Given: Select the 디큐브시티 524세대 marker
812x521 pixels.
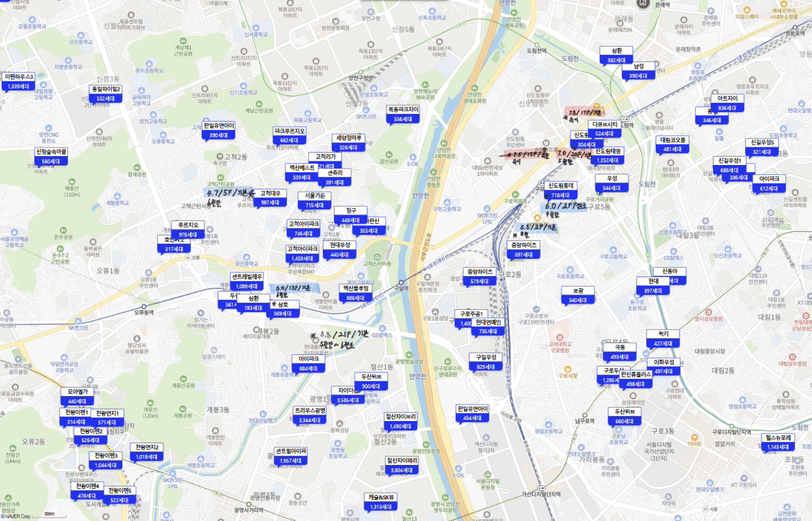Looking at the screenshot, I should click(605, 129).
